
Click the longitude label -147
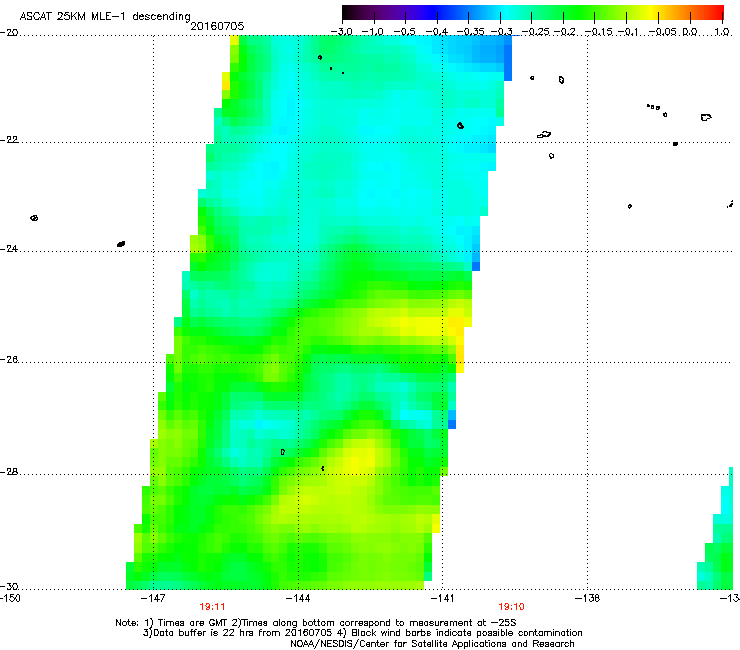click(x=153, y=599)
